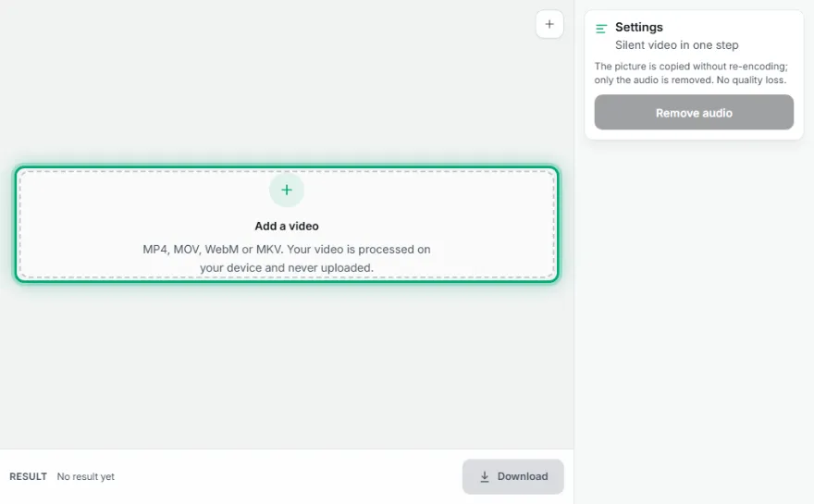Click "The picture is copied without re-encoding" text
Image resolution: width=814 pixels, height=504 pixels.
691,67
